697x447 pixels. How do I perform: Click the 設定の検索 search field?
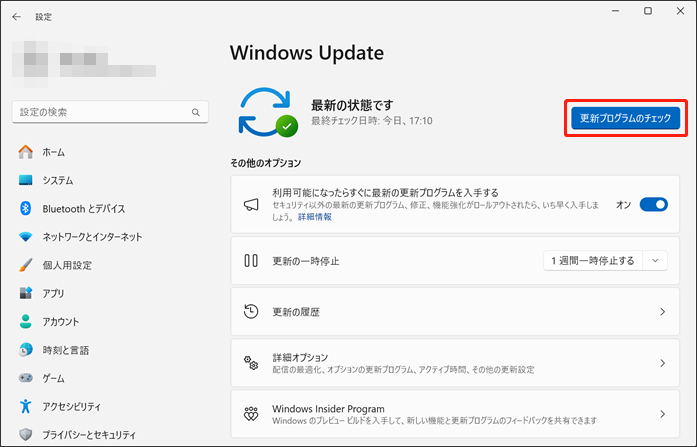[110, 112]
